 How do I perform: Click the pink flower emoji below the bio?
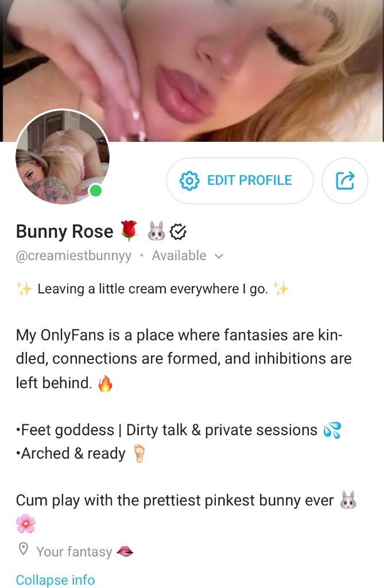[26, 524]
